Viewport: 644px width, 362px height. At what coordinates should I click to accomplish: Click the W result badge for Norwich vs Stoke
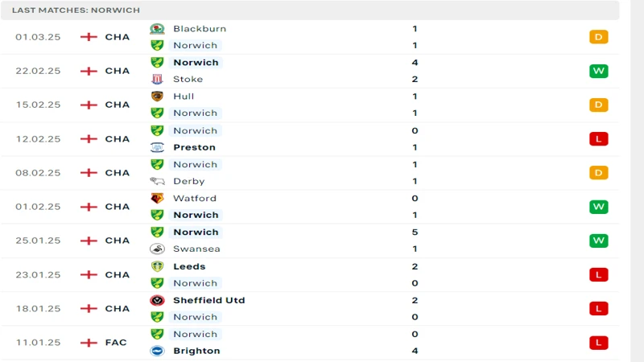click(598, 71)
